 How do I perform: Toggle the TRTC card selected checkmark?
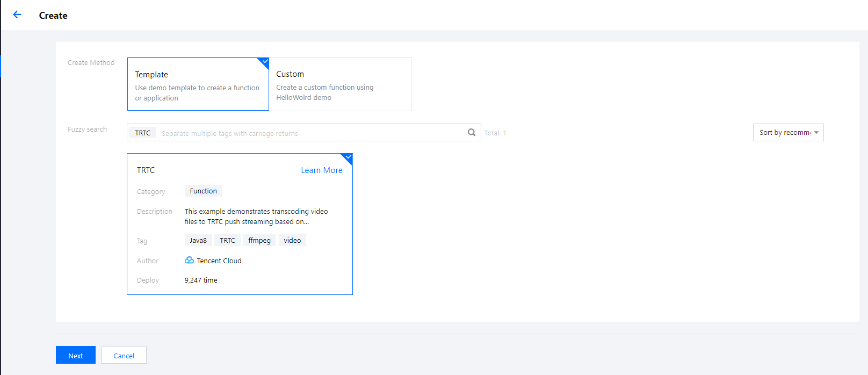[348, 158]
